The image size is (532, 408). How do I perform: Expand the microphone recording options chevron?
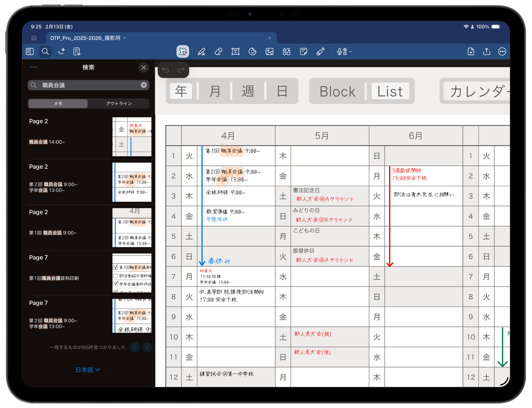351,51
